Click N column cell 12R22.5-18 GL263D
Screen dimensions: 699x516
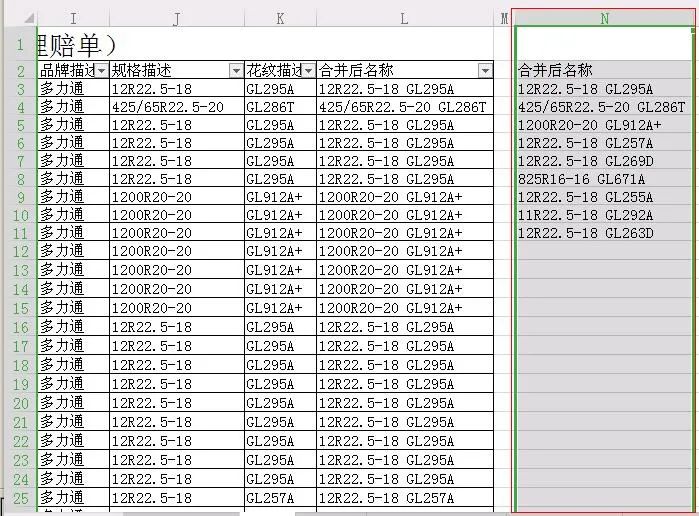click(x=604, y=233)
